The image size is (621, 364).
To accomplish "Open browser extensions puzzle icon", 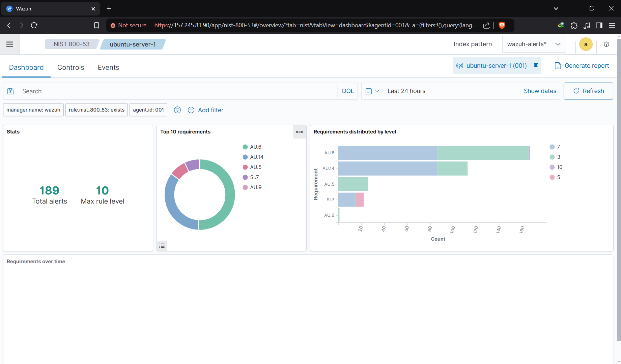I will (x=574, y=25).
